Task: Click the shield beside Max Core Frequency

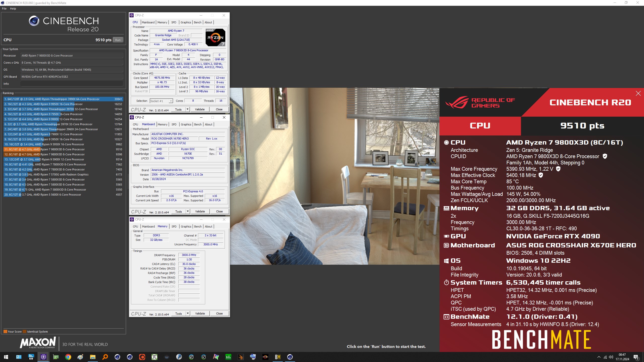Action: pyautogui.click(x=558, y=169)
